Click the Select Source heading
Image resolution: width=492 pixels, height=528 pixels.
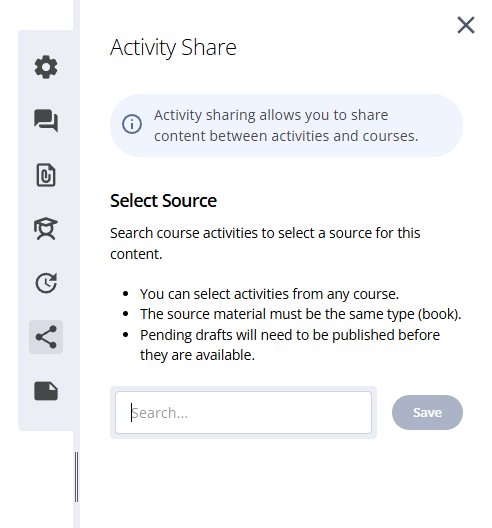(163, 201)
